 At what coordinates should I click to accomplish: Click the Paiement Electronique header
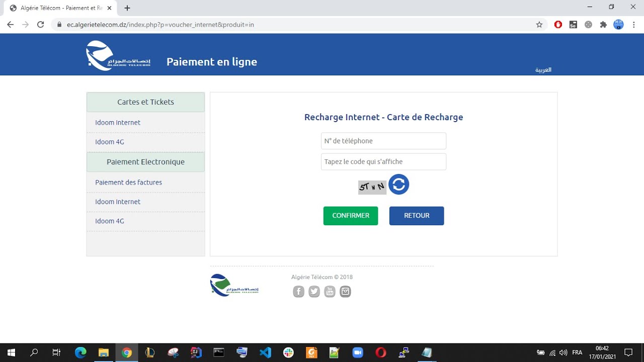pos(145,162)
